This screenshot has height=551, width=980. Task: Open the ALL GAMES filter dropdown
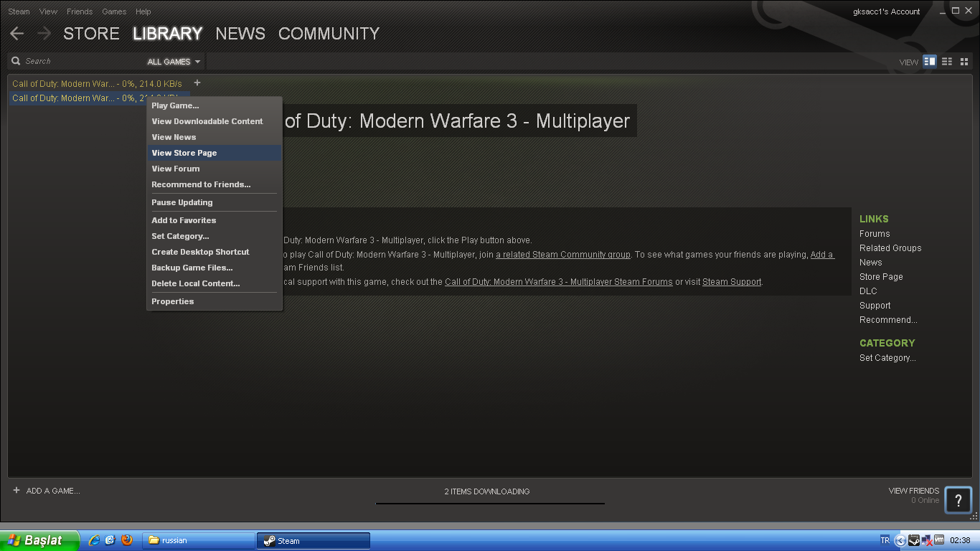click(x=174, y=62)
